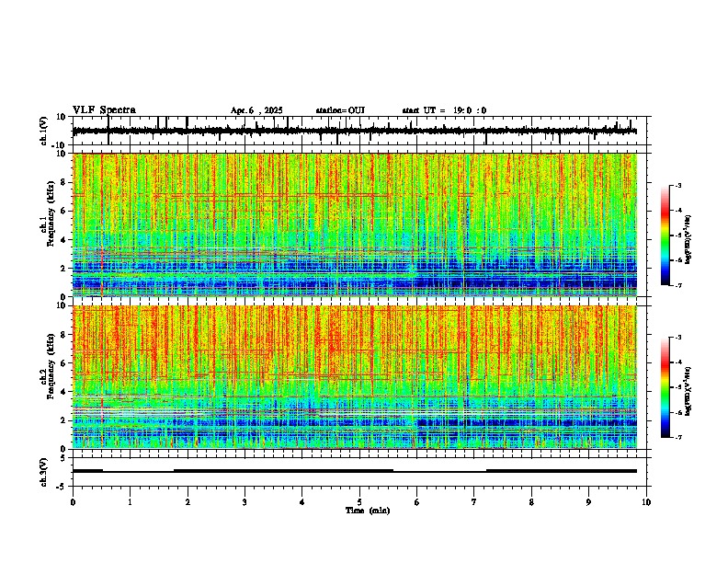Click time axis tick label "1"
Screen dimensions: 728x563
click(x=130, y=502)
